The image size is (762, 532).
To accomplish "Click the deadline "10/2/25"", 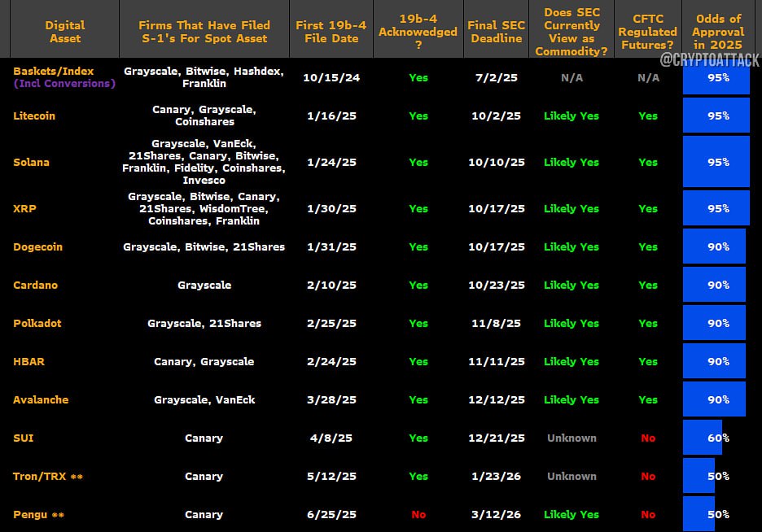I will point(496,116).
